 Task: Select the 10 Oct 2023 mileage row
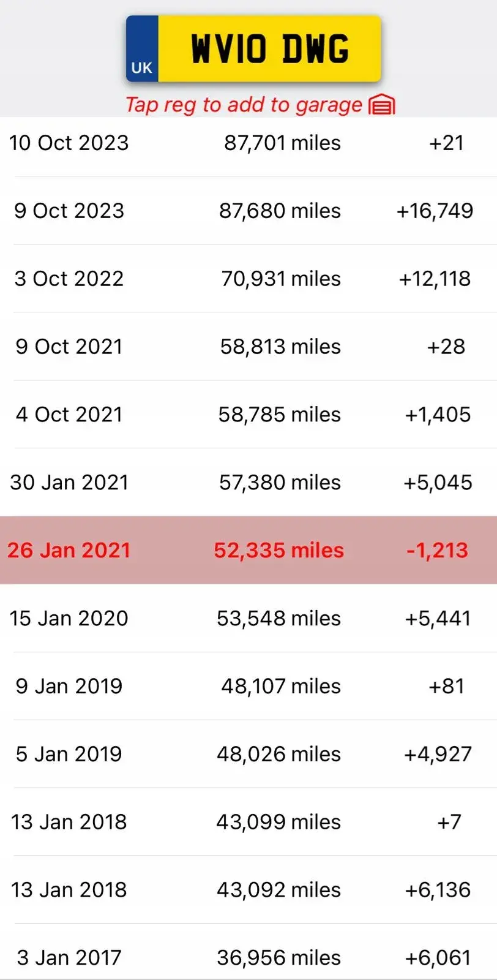[248, 143]
